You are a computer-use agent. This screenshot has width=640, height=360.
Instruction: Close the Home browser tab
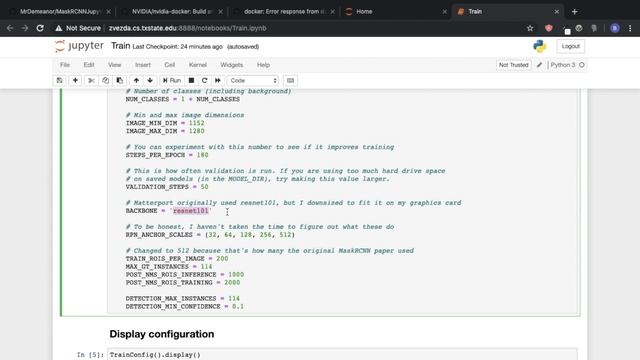444,12
